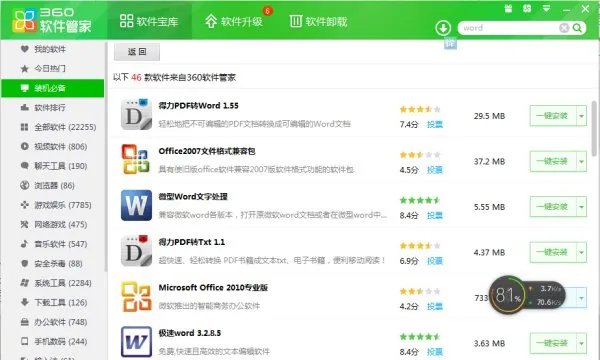Viewport: 600px width, 360px height.
Task: Select 今日热门 in the sidebar
Action: [x=53, y=68]
